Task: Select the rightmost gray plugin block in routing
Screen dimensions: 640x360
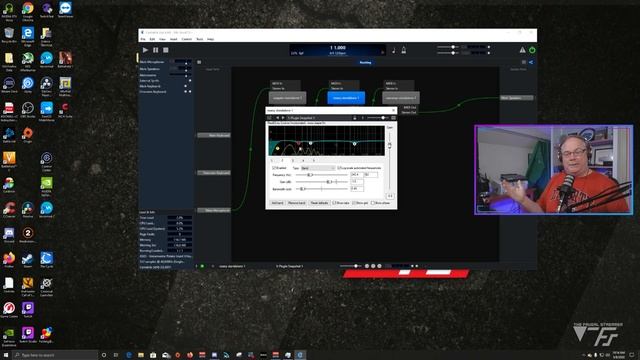Action: coord(401,98)
